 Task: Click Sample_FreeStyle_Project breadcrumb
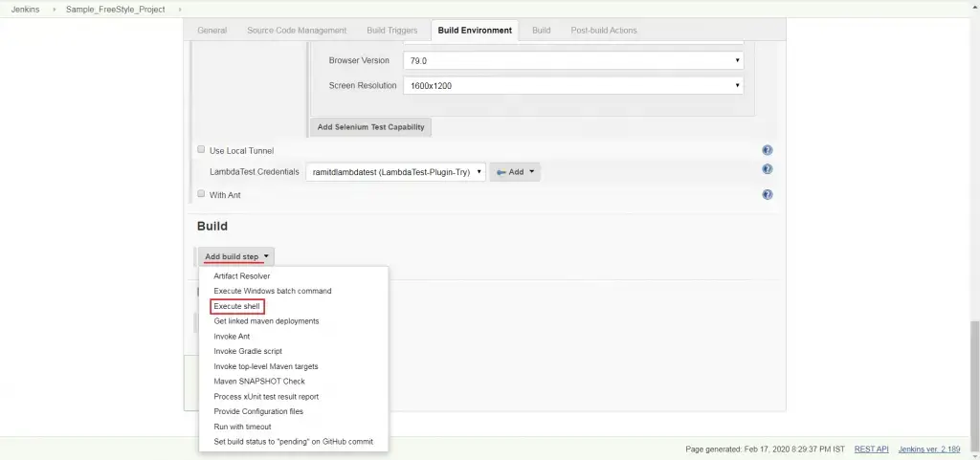115,9
